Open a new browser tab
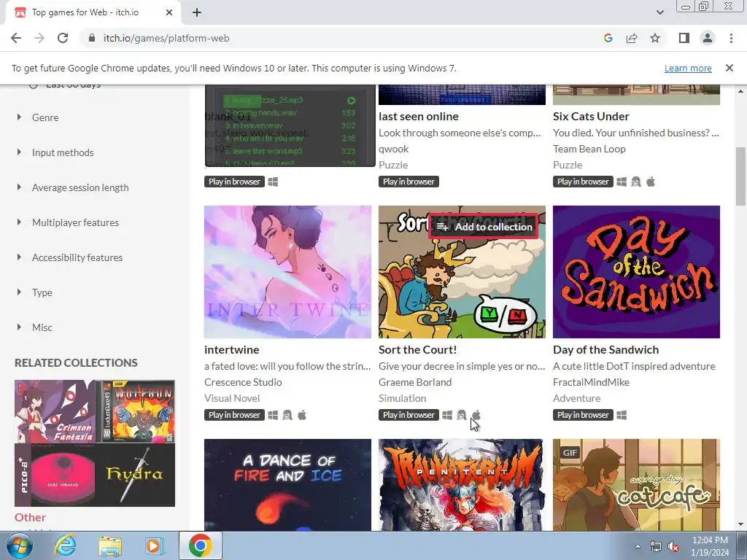The width and height of the screenshot is (747, 560). (x=197, y=12)
